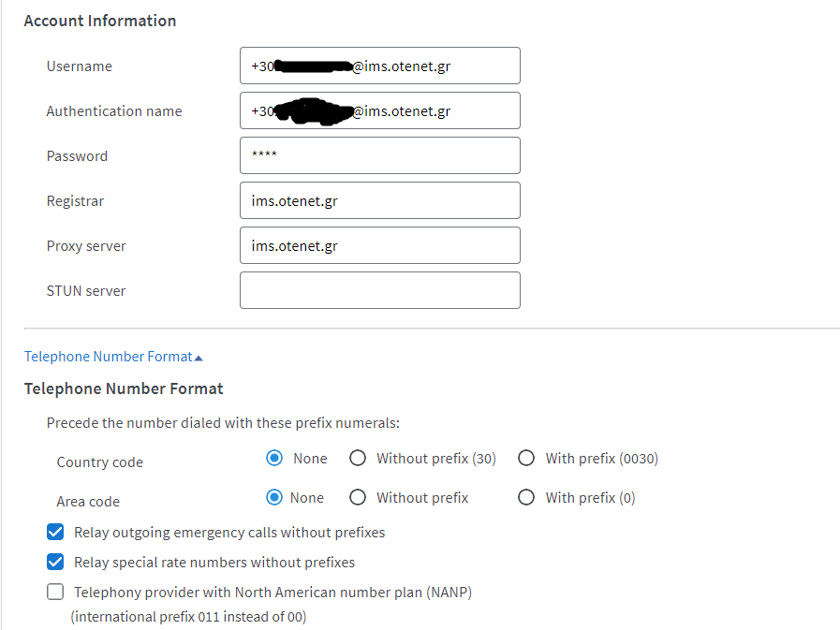
Task: Select Country code None option
Action: pyautogui.click(x=274, y=459)
